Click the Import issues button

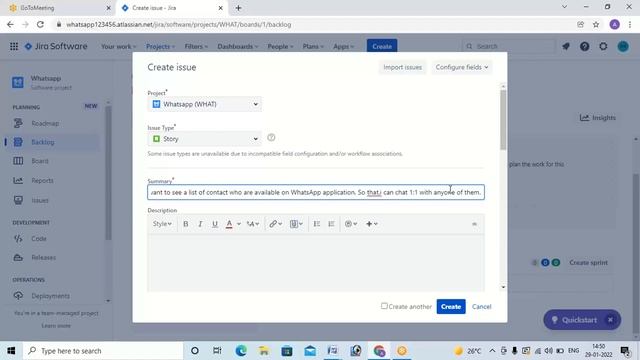click(402, 67)
